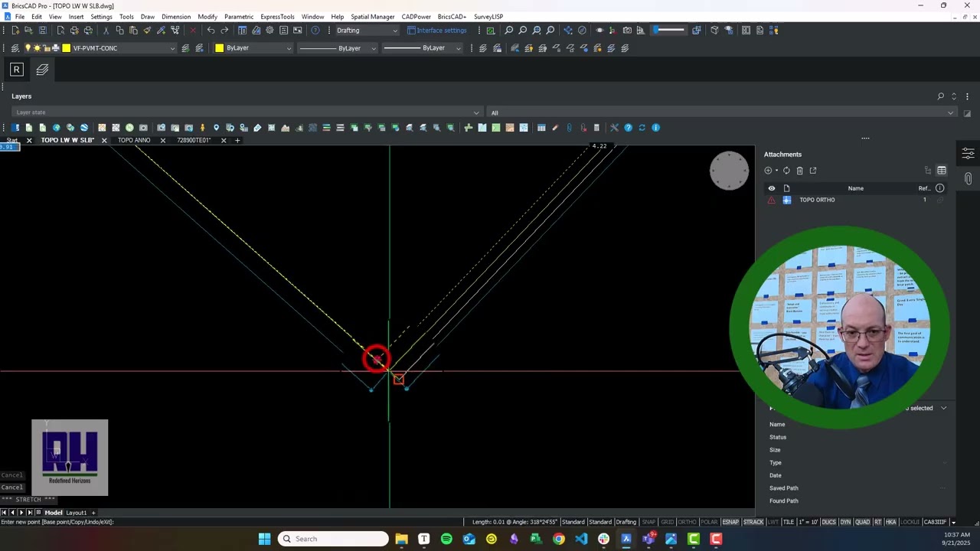Open the SurveyLISP menu
Screen dimensions: 980x551
coord(488,17)
